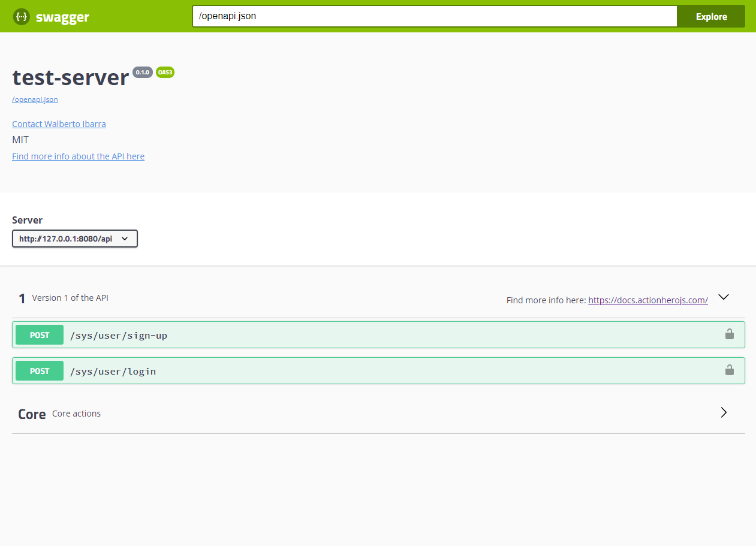Image resolution: width=756 pixels, height=546 pixels.
Task: Open Contact Walberto Ibarra link
Action: (x=59, y=124)
